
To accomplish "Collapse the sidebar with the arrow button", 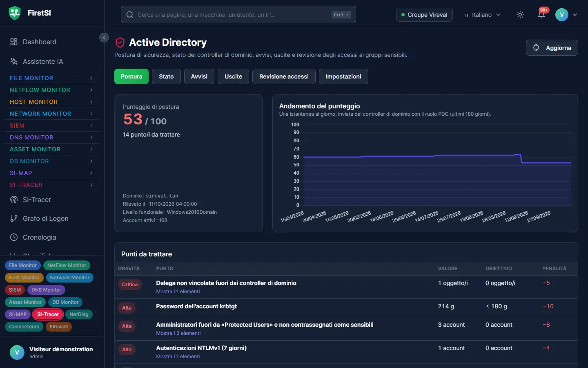I will tap(104, 38).
